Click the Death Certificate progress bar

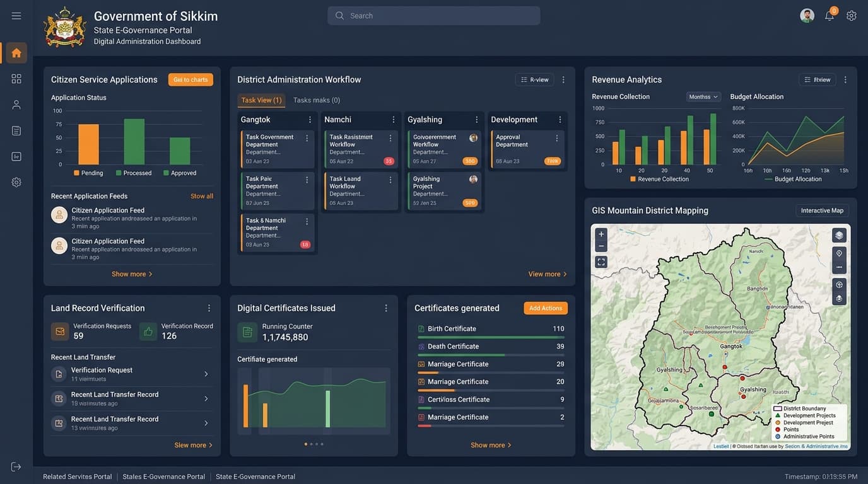[x=491, y=355]
